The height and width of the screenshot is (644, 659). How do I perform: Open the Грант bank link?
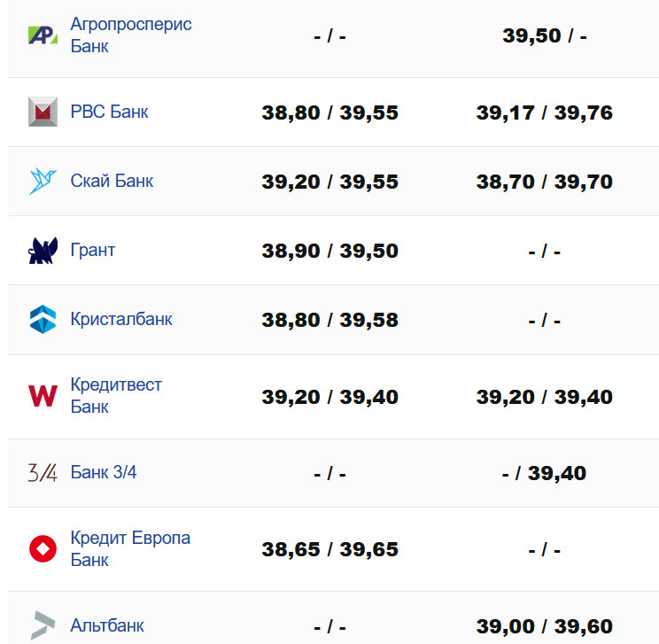tap(92, 250)
